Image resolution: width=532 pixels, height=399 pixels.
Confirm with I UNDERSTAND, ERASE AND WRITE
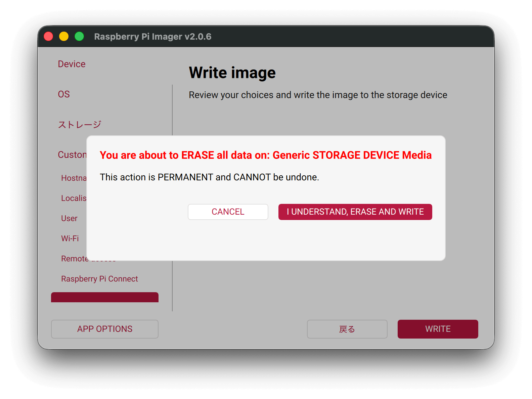[x=355, y=212]
